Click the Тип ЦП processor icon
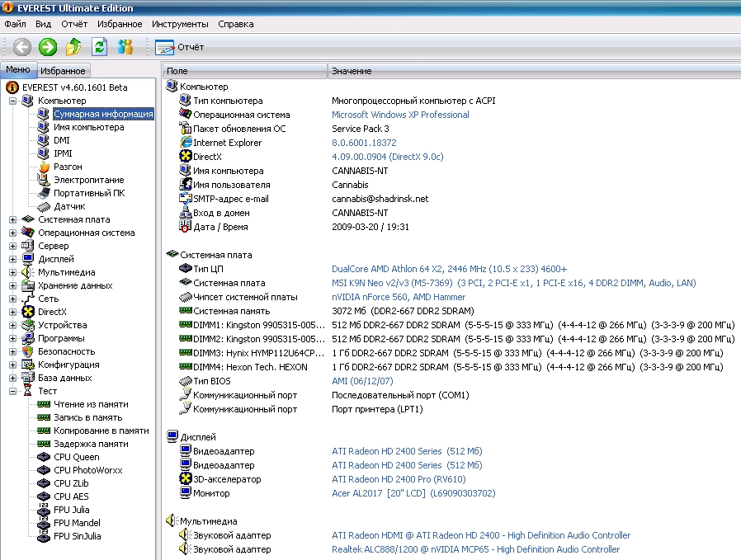 tap(185, 268)
